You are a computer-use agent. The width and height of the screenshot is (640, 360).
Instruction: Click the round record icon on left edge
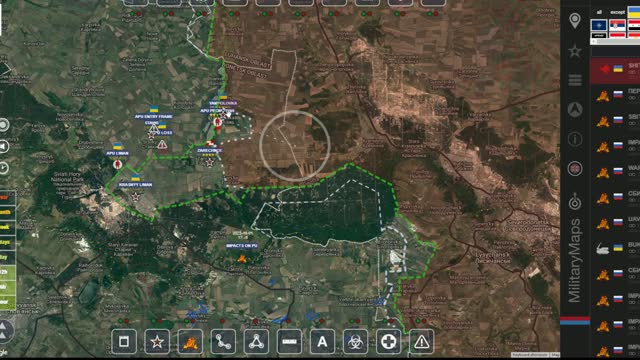tap(4, 124)
